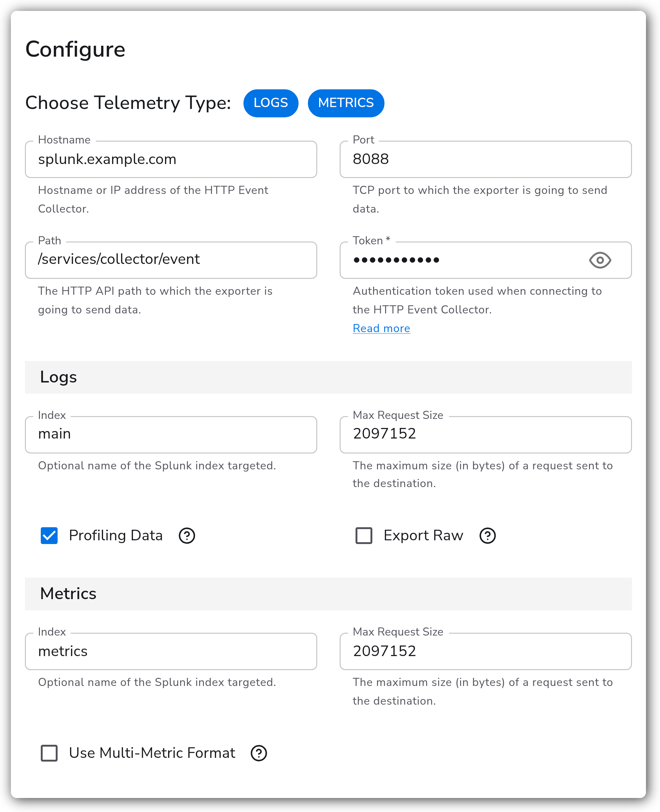660x812 pixels.
Task: Click the 'TCP port to which the exporter' description
Action: click(480, 199)
